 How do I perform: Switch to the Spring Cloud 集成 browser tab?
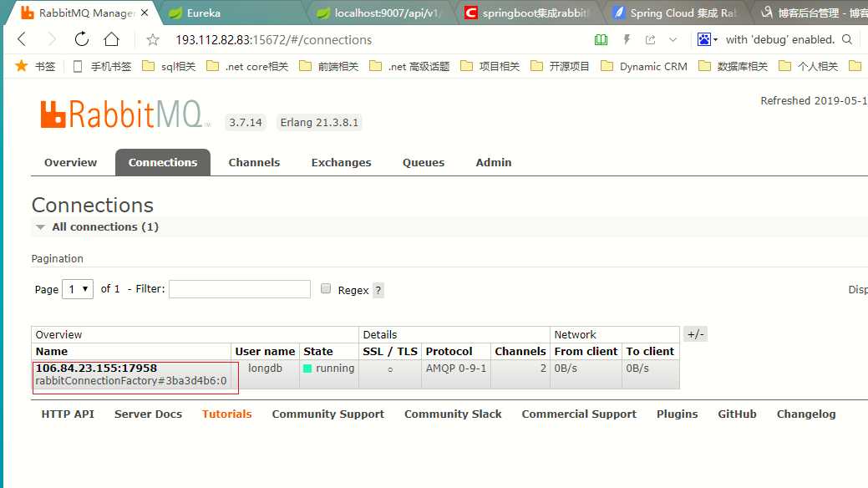[x=678, y=13]
